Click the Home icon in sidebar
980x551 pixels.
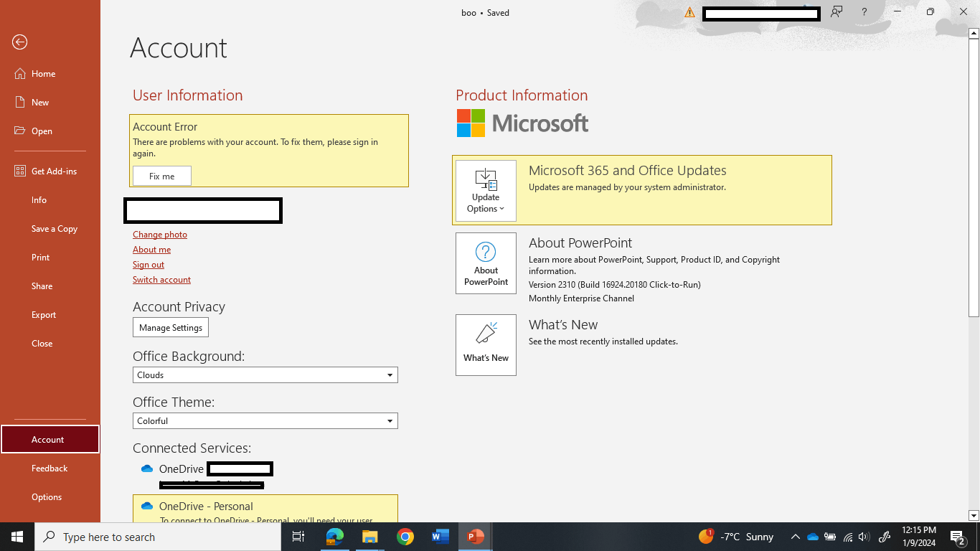tap(19, 74)
